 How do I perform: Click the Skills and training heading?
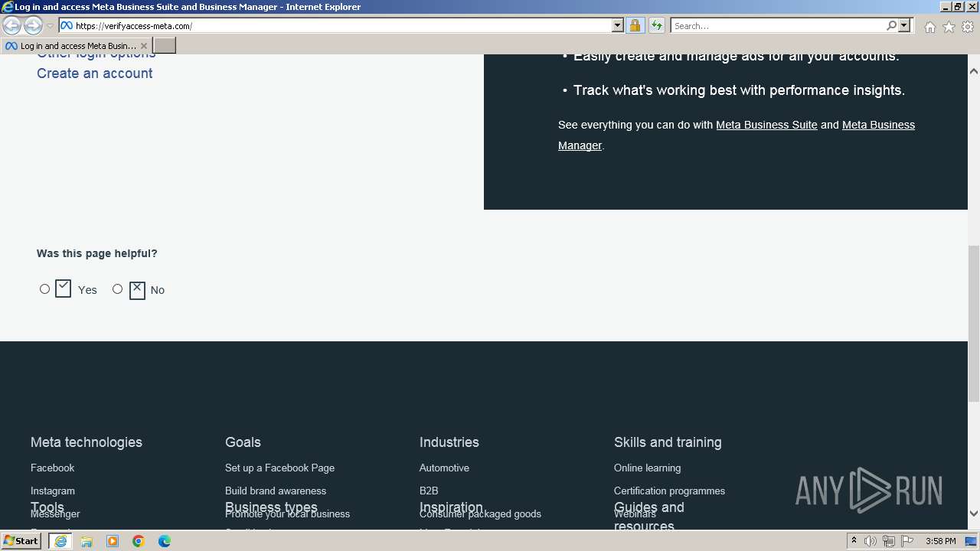click(x=668, y=442)
